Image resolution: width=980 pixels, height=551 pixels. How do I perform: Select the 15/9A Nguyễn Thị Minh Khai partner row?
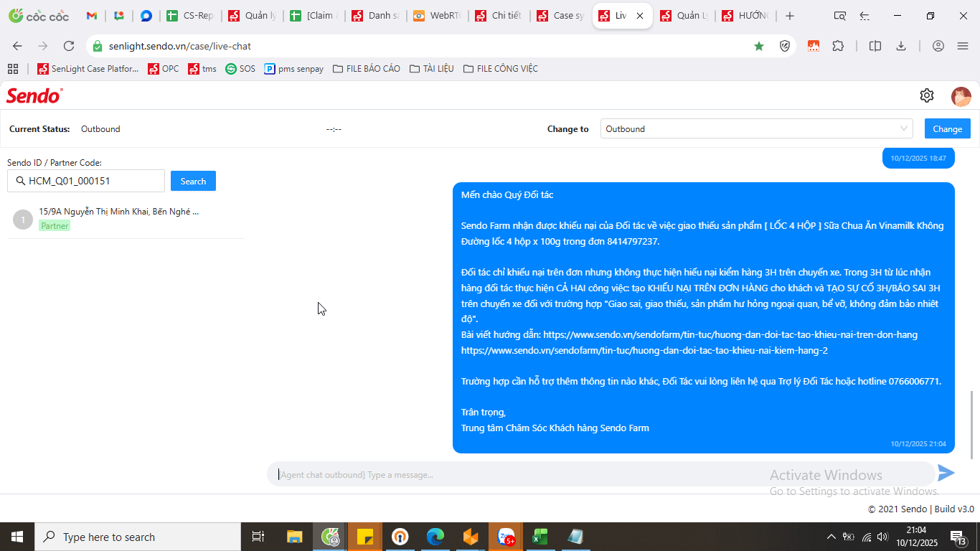point(126,219)
